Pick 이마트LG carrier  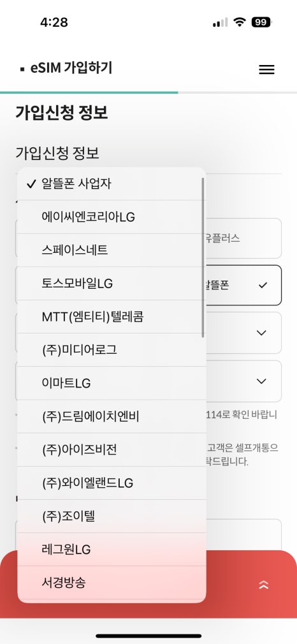pyautogui.click(x=112, y=384)
